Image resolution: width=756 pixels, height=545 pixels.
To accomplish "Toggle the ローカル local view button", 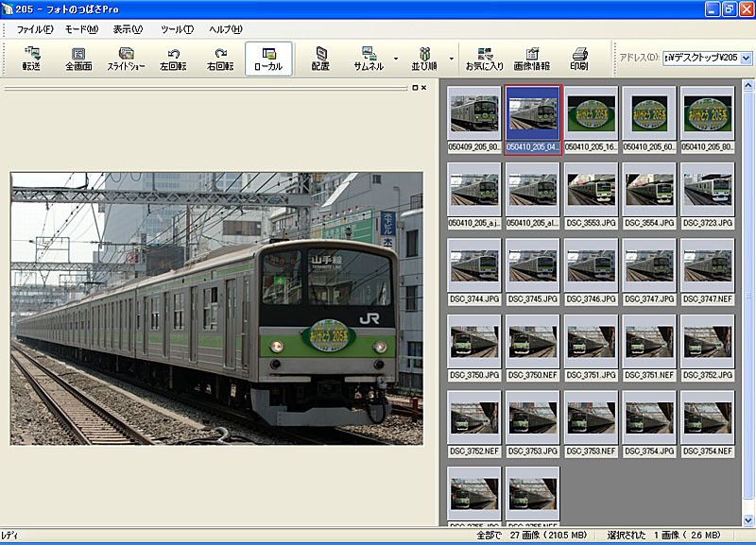I will coord(268,59).
